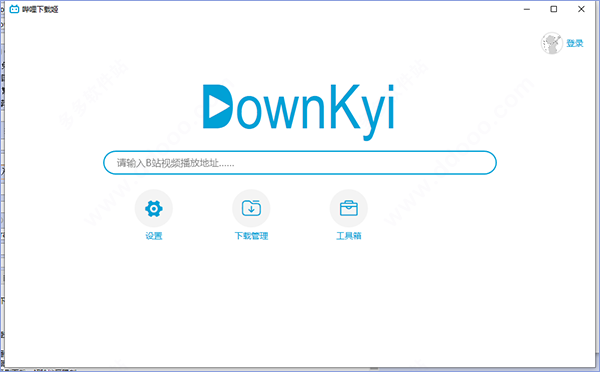The width and height of the screenshot is (600, 372).
Task: Open the Download Manager folder icon
Action: coord(251,209)
